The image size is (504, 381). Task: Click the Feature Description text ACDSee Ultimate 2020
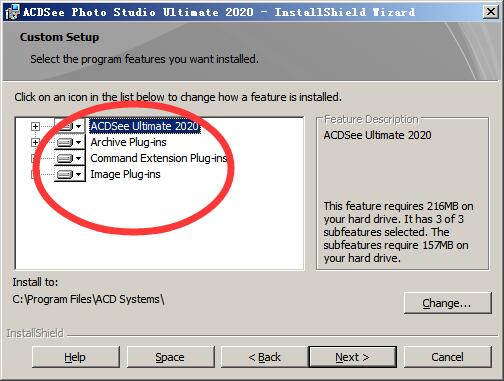coord(377,135)
